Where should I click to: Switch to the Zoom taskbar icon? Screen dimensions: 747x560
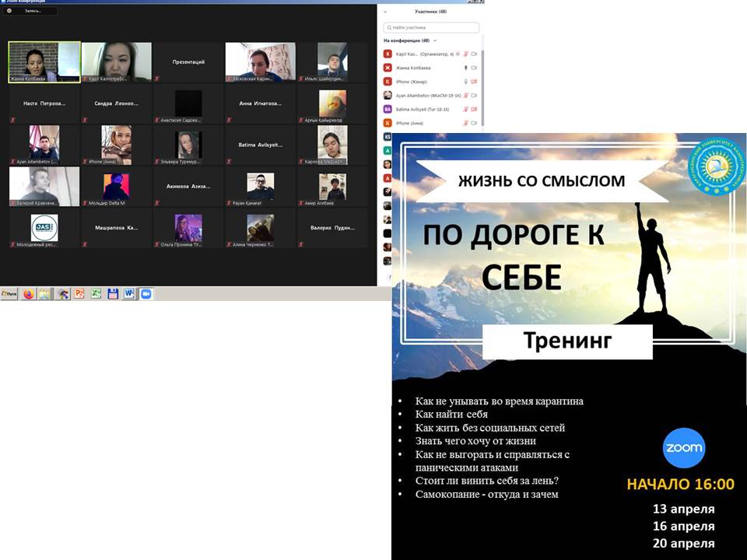146,294
